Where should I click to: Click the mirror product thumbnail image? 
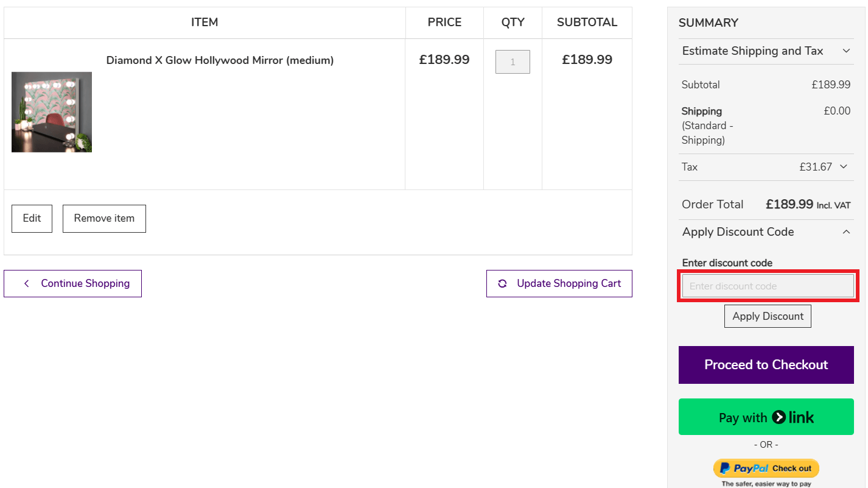coord(52,112)
